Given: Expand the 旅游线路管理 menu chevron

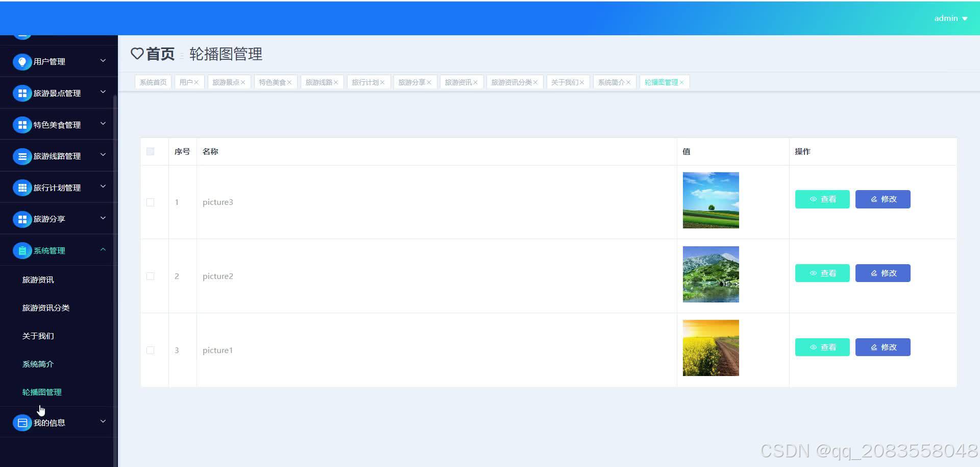Looking at the screenshot, I should 103,155.
